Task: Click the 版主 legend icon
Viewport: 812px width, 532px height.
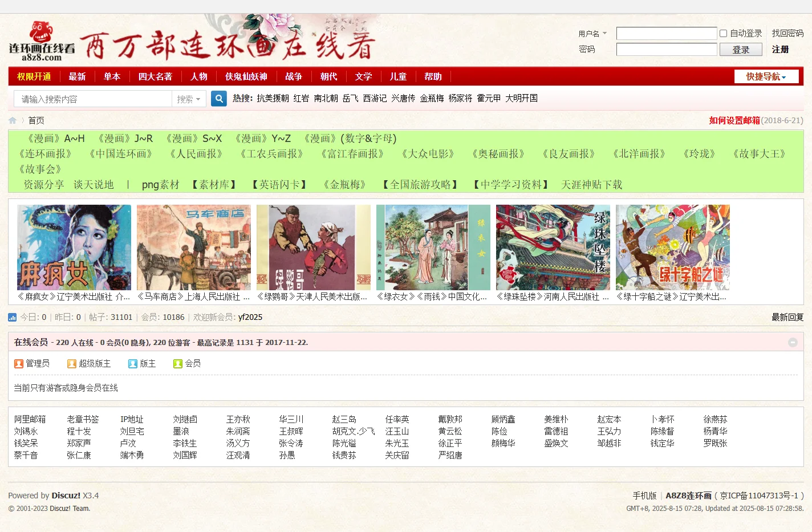Action: 133,363
